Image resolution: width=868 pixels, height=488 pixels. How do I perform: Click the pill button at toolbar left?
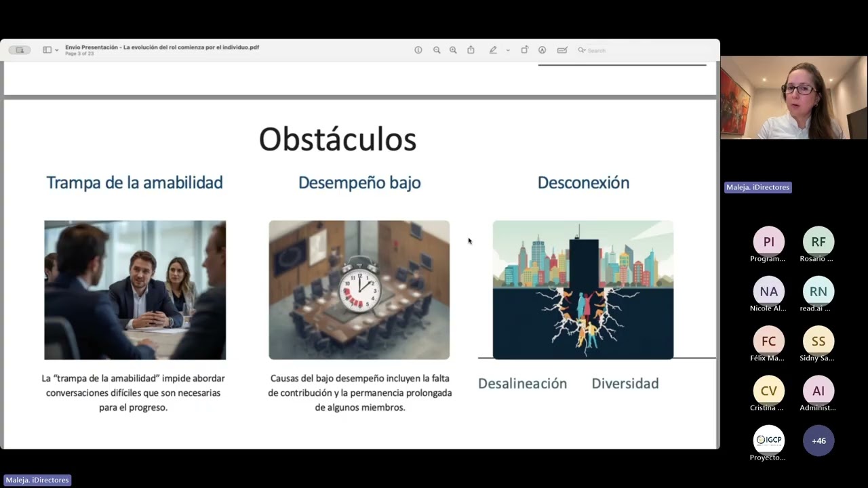coord(20,50)
